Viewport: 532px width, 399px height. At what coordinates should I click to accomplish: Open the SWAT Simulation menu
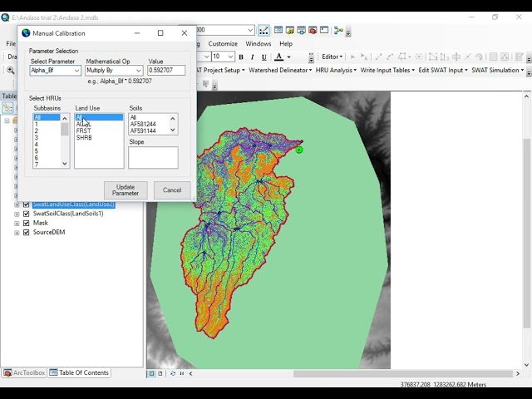498,70
